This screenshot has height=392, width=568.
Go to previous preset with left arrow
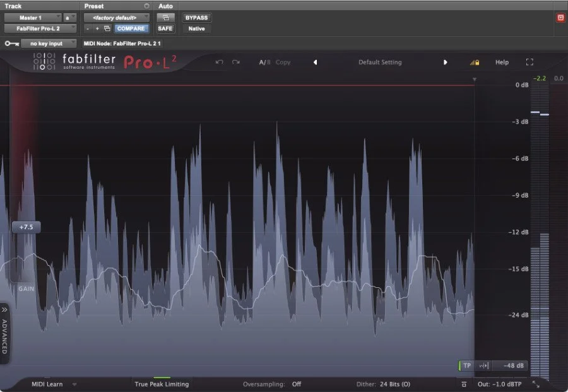pyautogui.click(x=315, y=62)
